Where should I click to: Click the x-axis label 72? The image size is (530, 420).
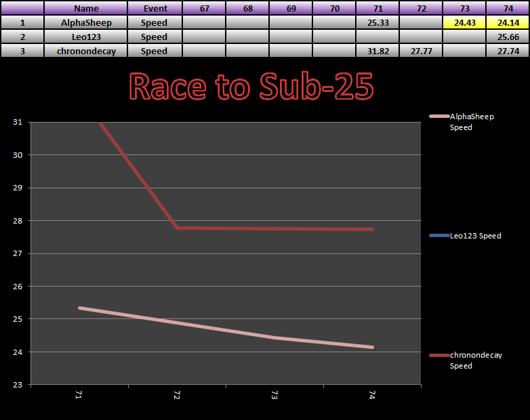point(177,395)
